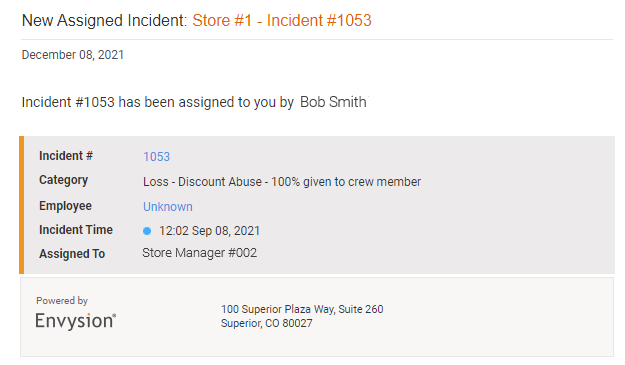The width and height of the screenshot is (625, 365).
Task: Click the Loss - Discount Abuse category value
Action: click(282, 182)
